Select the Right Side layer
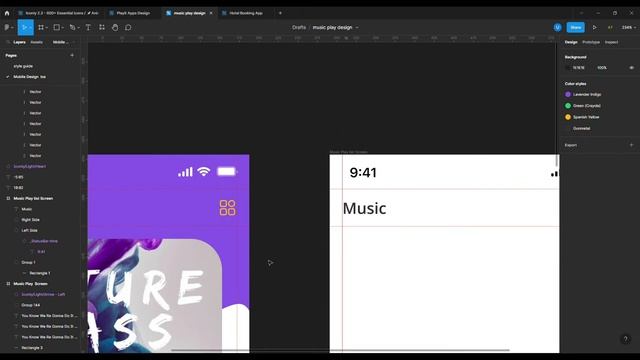 coord(31,220)
